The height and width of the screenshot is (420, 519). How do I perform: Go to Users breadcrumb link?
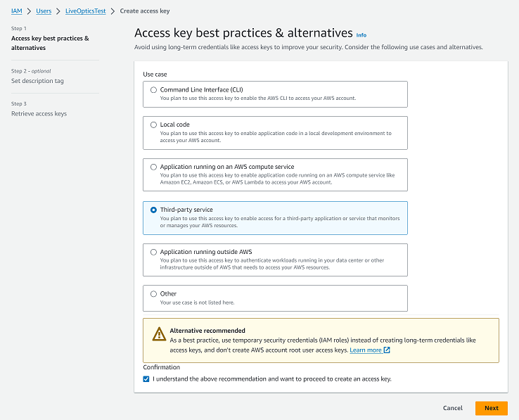44,11
